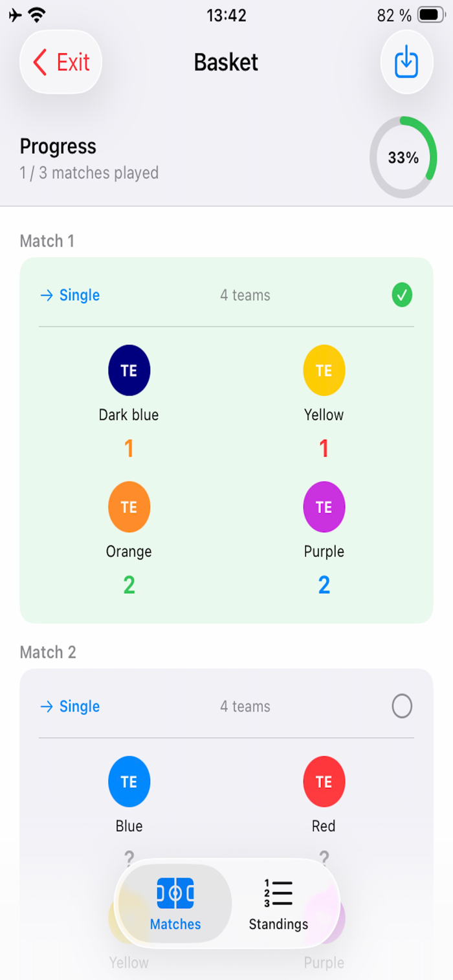Tap the question mark score under Blue
This screenshot has width=453, height=980.
[x=129, y=858]
